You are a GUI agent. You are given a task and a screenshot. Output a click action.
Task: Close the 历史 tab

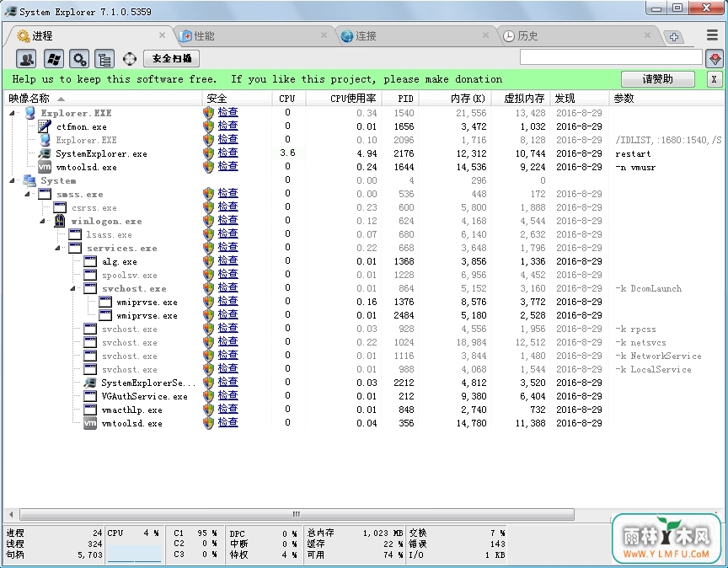click(647, 35)
